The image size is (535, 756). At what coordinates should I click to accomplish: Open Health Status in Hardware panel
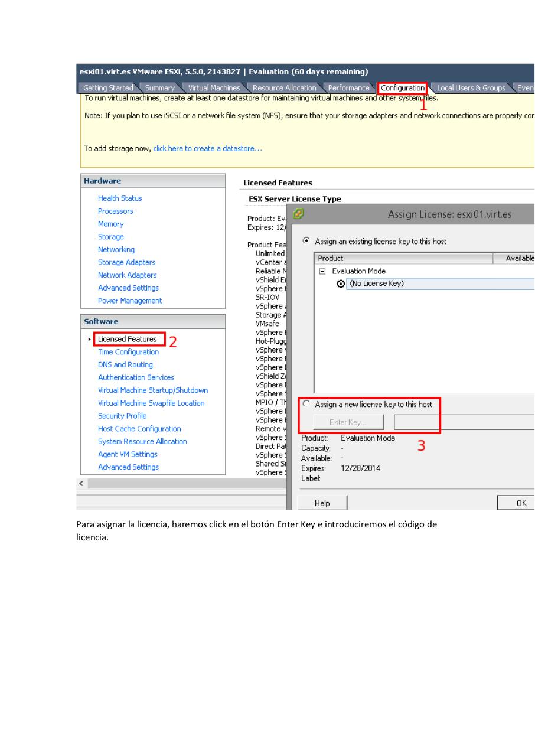pos(120,198)
